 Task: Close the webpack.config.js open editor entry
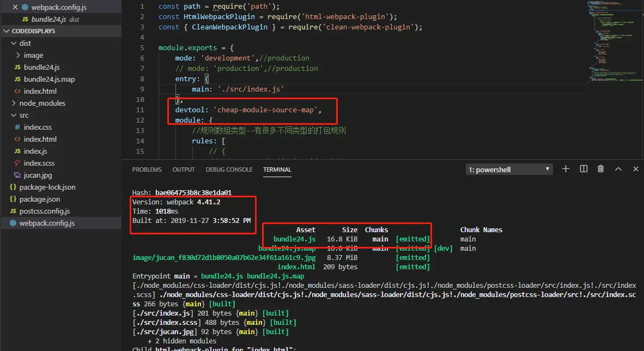coord(15,7)
